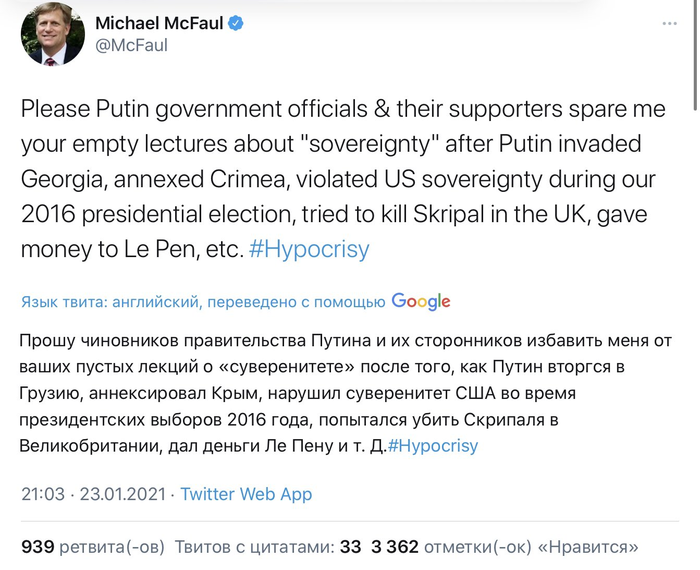700x570 pixels.
Task: Click the "Язык твита: английский" label
Action: point(122,302)
